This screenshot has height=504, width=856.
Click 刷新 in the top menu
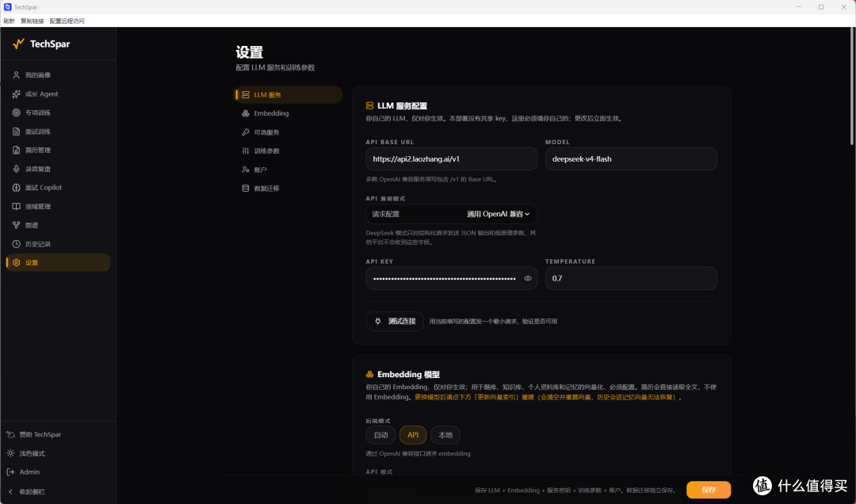click(x=10, y=21)
